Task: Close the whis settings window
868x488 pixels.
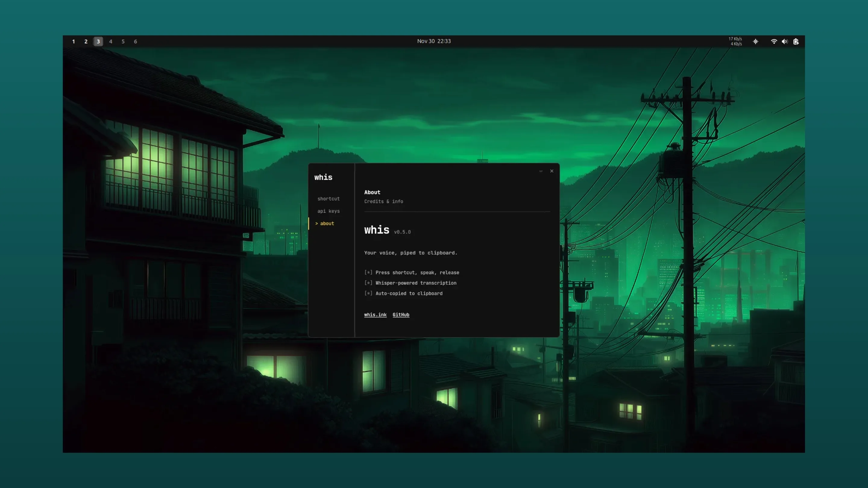Action: (552, 171)
